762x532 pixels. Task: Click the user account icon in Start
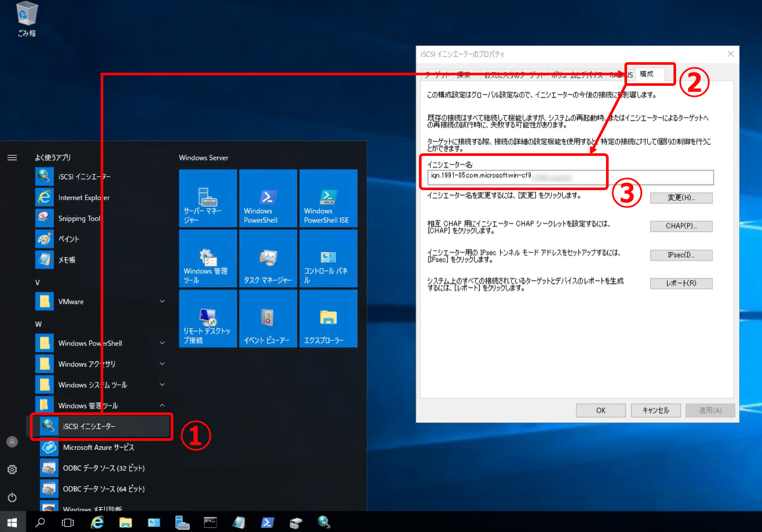12,442
